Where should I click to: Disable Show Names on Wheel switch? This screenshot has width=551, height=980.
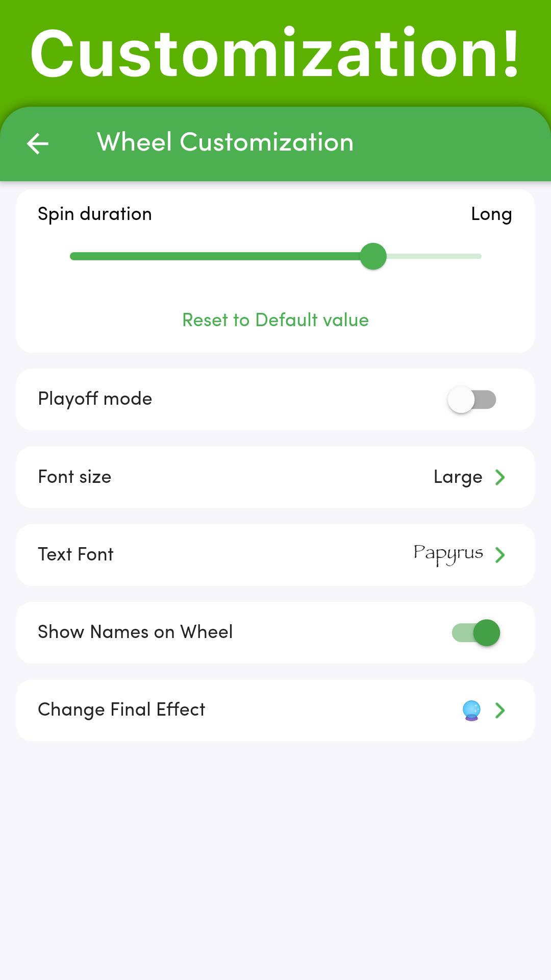(x=476, y=632)
